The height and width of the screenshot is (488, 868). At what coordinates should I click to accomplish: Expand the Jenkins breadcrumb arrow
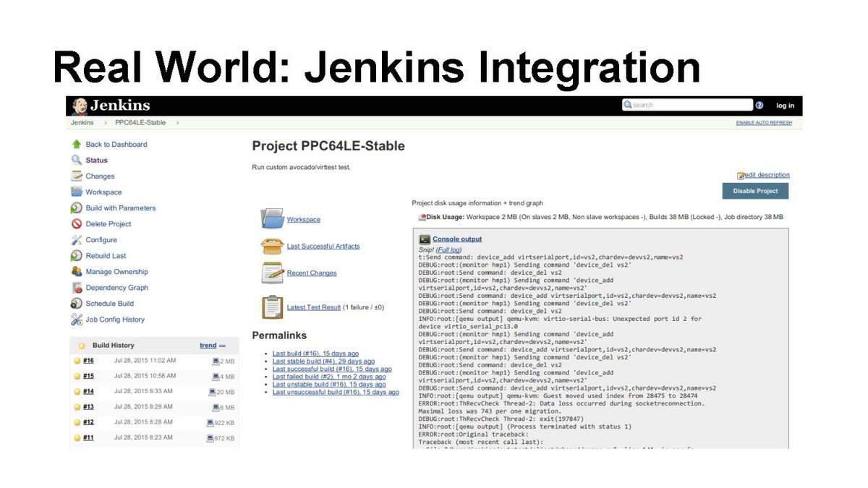[x=105, y=123]
